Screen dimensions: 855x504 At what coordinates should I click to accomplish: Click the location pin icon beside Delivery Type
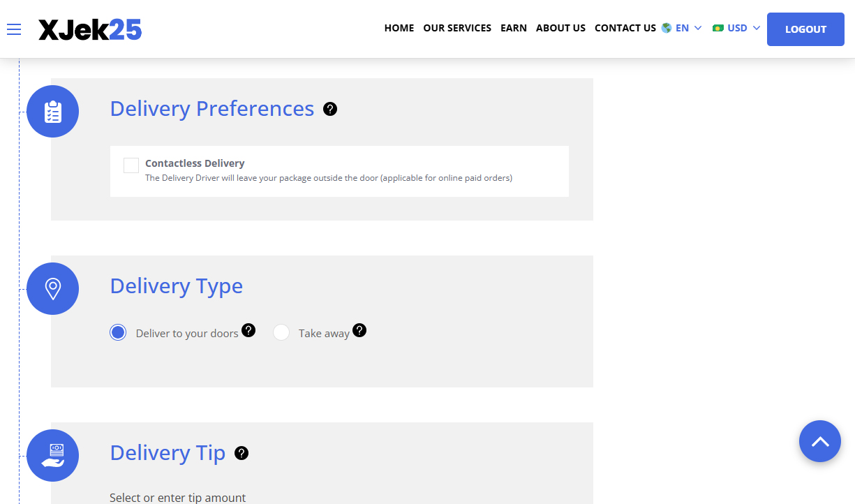click(x=52, y=288)
